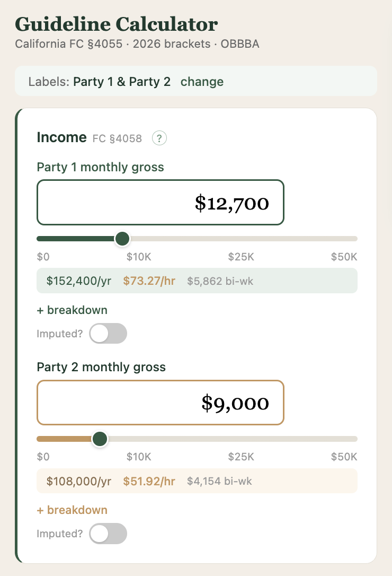This screenshot has height=576, width=392.
Task: Open the breakdown under Party 2 income
Action: (72, 510)
